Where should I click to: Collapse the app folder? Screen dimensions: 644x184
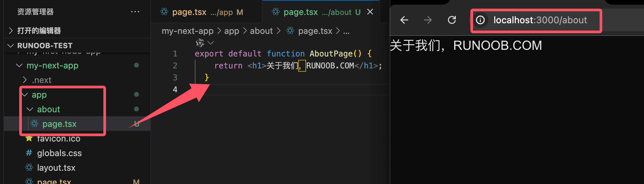pos(25,95)
